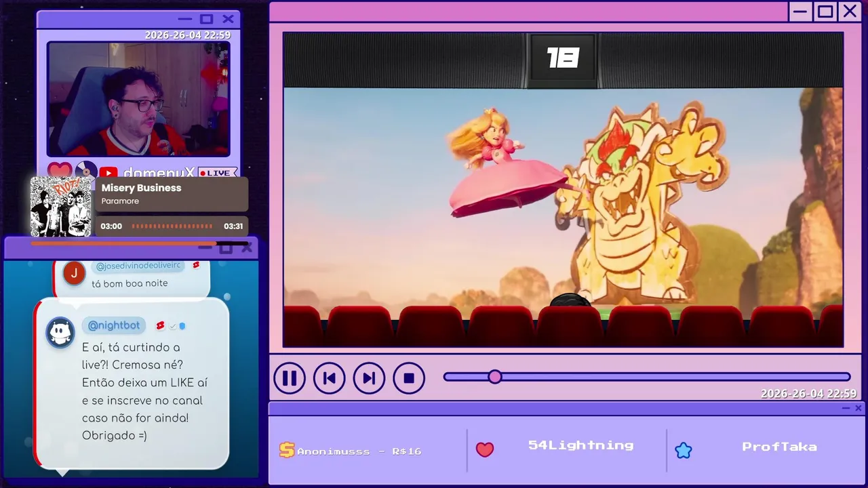Maximize the webcam window
This screenshot has height=488, width=868.
(206, 19)
